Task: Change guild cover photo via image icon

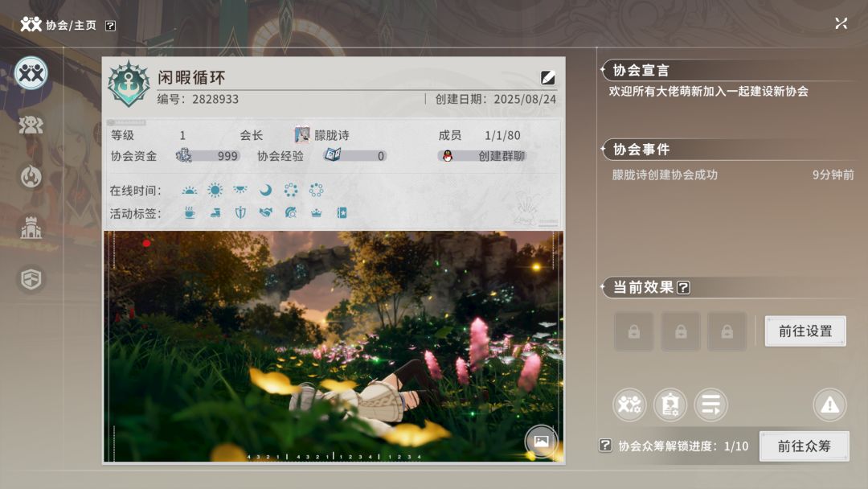Action: pos(541,442)
